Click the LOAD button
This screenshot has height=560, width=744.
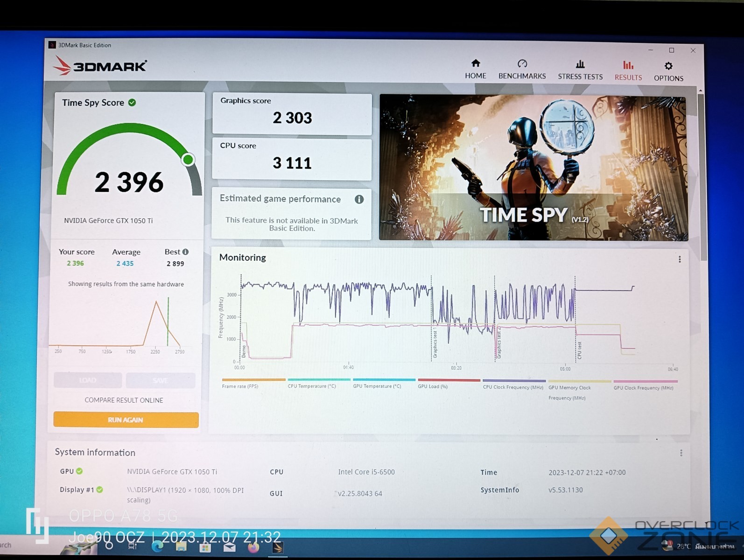(88, 380)
